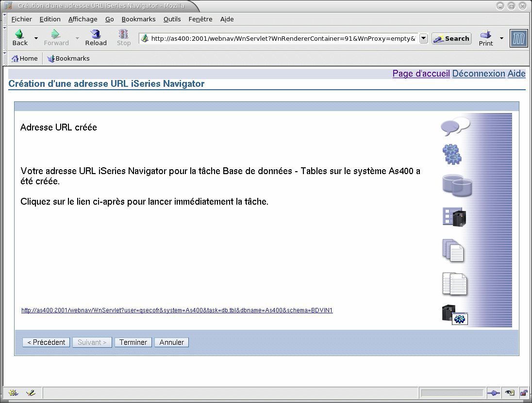
Task: Click the security lock status icon
Action: point(524,393)
